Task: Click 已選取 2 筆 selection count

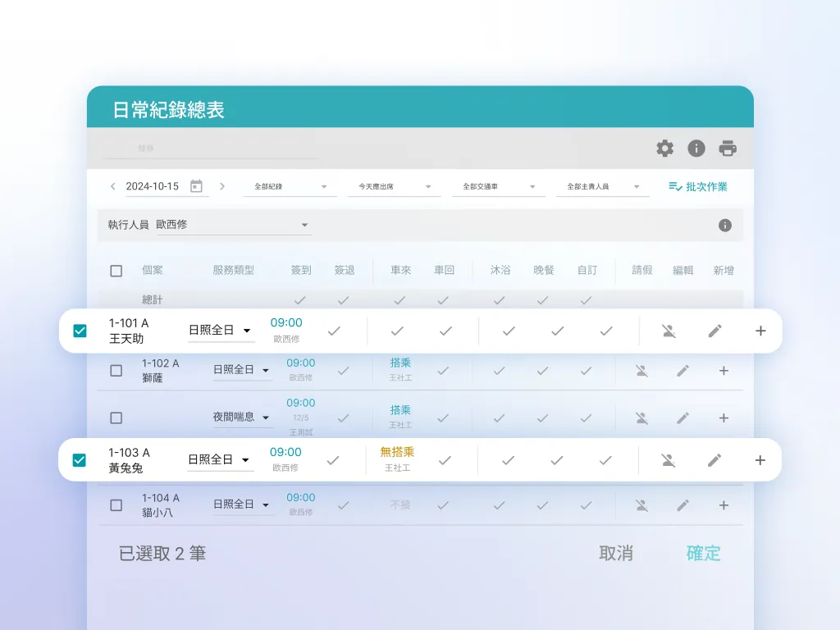Action: click(162, 554)
